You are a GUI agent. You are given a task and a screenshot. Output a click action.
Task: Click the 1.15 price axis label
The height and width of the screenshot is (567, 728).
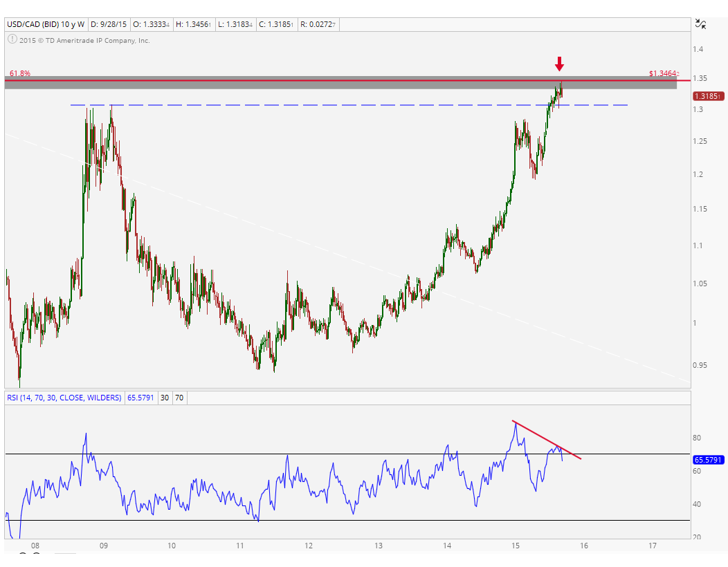tap(700, 209)
